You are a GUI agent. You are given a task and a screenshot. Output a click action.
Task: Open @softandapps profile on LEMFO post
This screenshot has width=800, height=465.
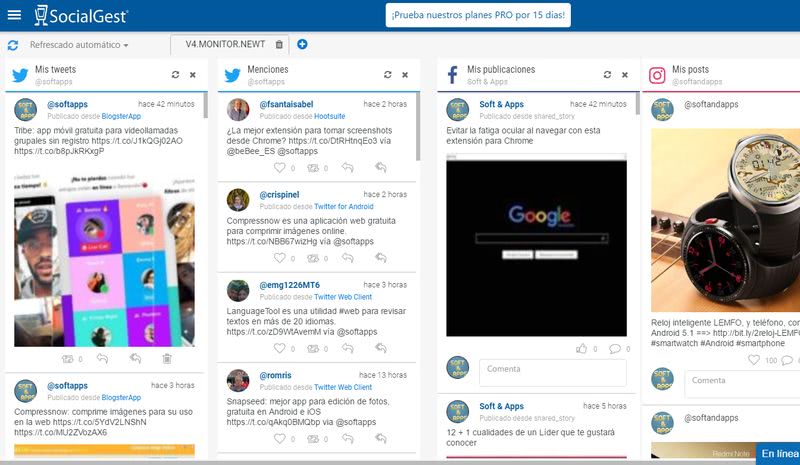711,104
